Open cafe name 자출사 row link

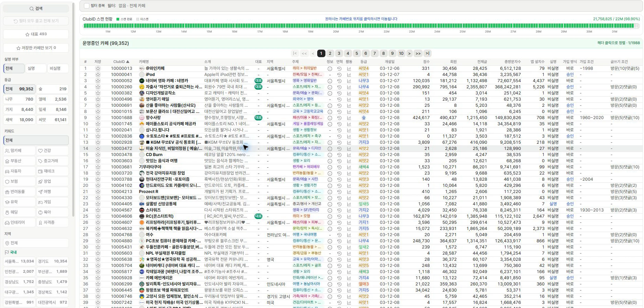coord(174,87)
